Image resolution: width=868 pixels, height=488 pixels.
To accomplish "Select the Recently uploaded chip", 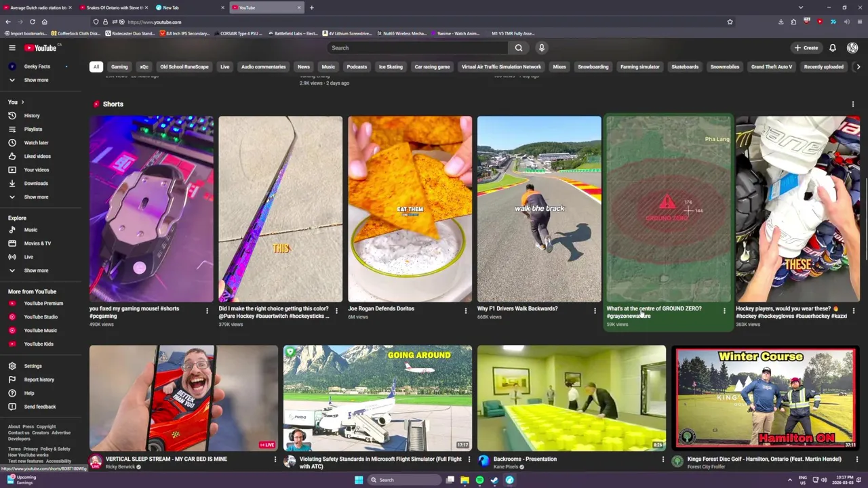I will click(823, 67).
